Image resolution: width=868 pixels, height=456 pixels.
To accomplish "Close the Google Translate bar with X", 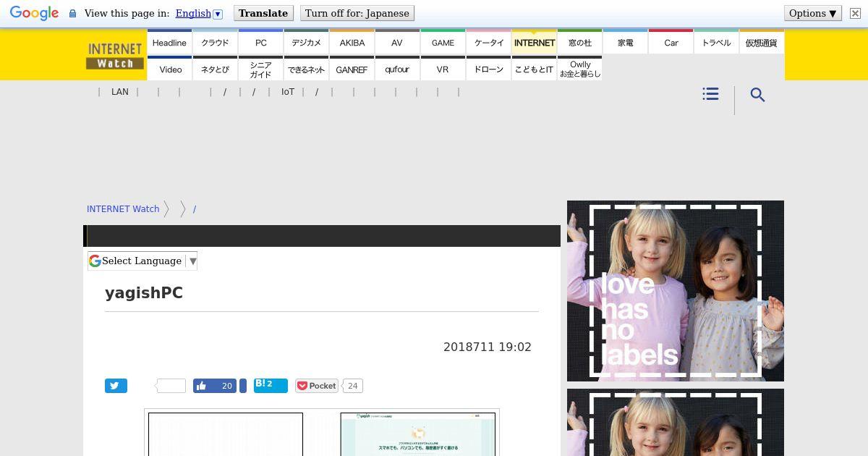I will pos(855,14).
